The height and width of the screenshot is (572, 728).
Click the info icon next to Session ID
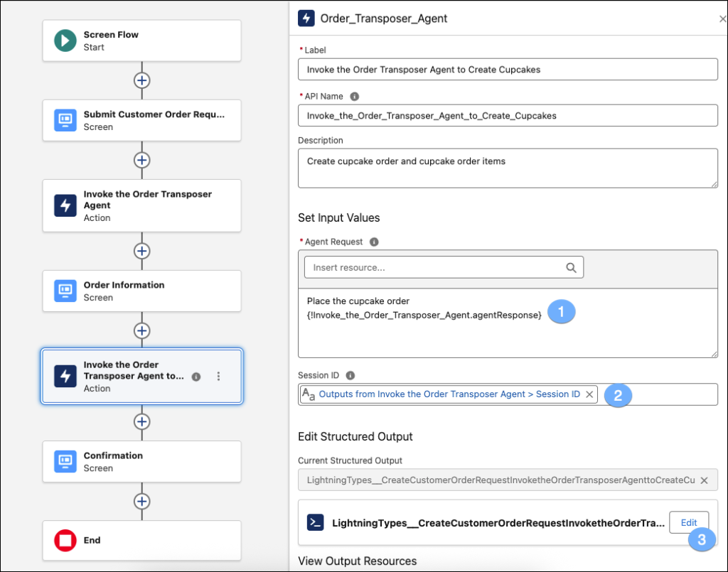point(350,376)
